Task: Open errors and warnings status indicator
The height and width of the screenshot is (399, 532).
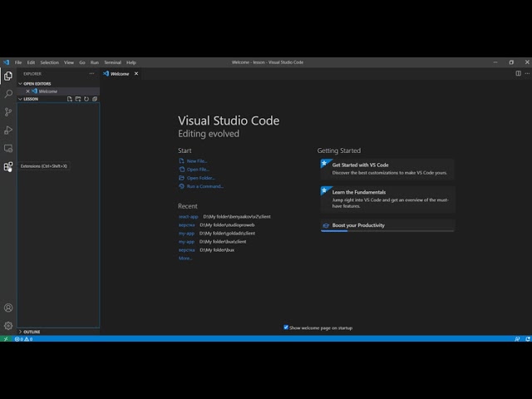Action: click(23, 339)
